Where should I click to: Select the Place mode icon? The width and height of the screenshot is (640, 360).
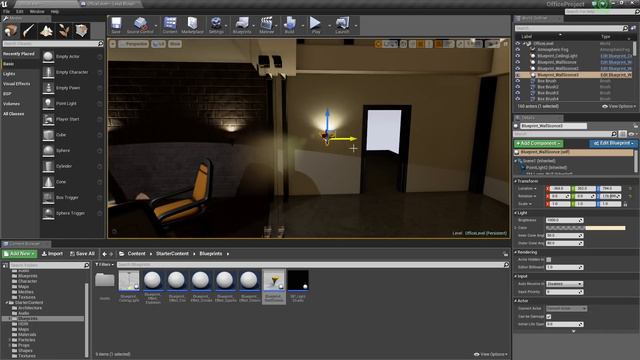point(11,31)
